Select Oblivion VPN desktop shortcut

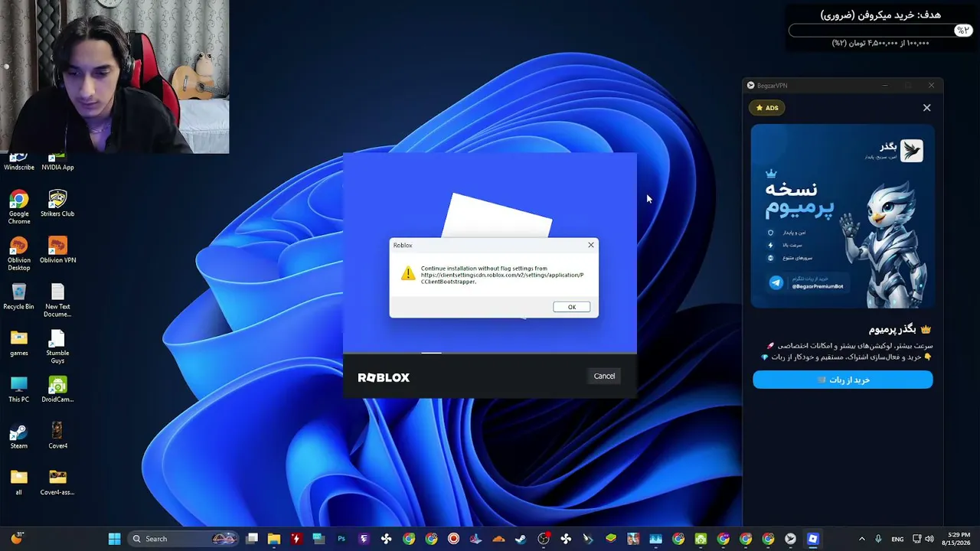(x=57, y=250)
